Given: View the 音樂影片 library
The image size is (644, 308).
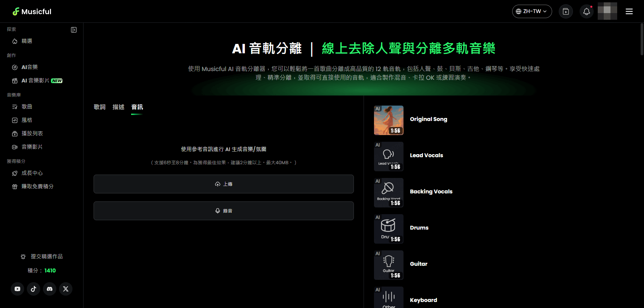Looking at the screenshot, I should pyautogui.click(x=32, y=147).
